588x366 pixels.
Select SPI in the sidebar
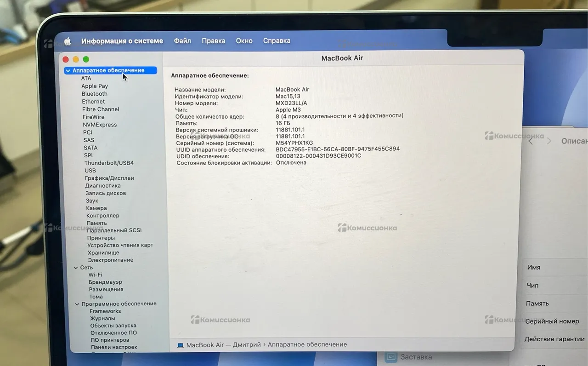tap(88, 155)
